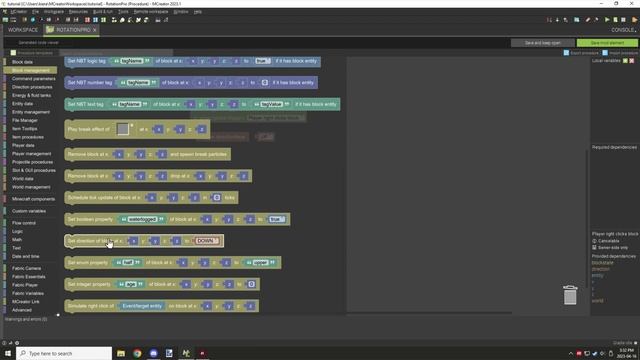The height and width of the screenshot is (360, 640).
Task: Select the Minecraft components category
Action: pos(33,199)
